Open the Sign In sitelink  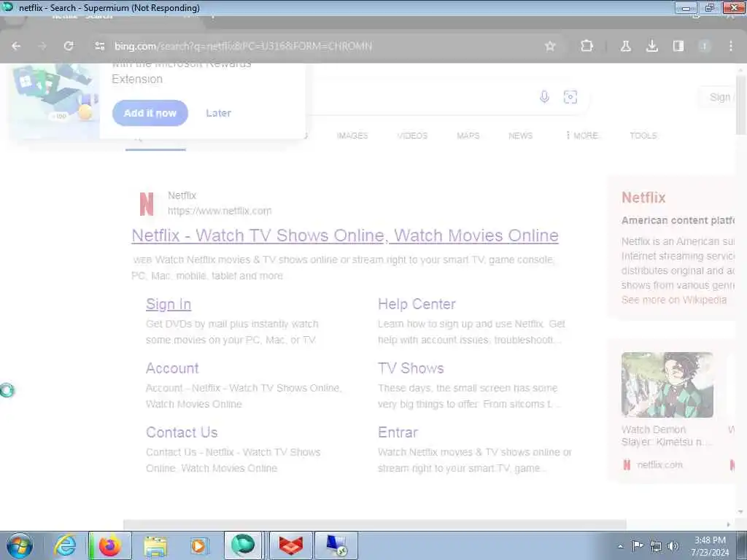pos(169,304)
